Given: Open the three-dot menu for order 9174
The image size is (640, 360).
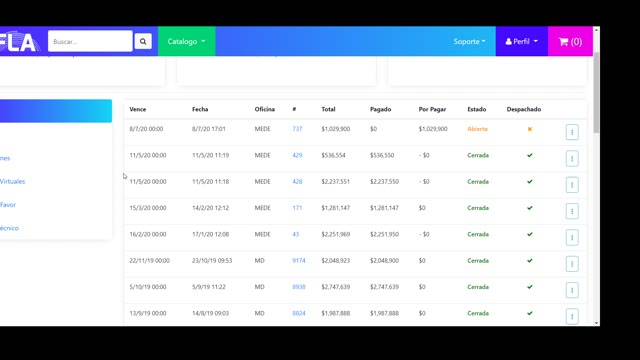Looking at the screenshot, I should pos(572,264).
